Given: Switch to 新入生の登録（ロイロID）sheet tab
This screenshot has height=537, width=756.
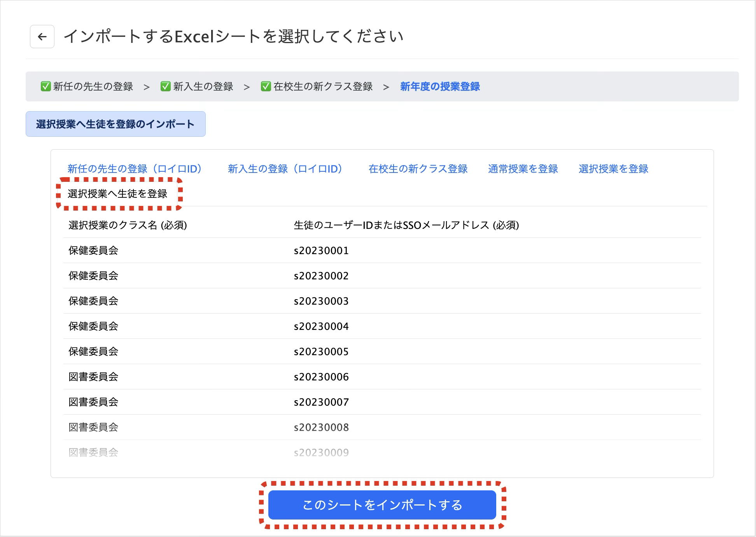Looking at the screenshot, I should (x=285, y=169).
